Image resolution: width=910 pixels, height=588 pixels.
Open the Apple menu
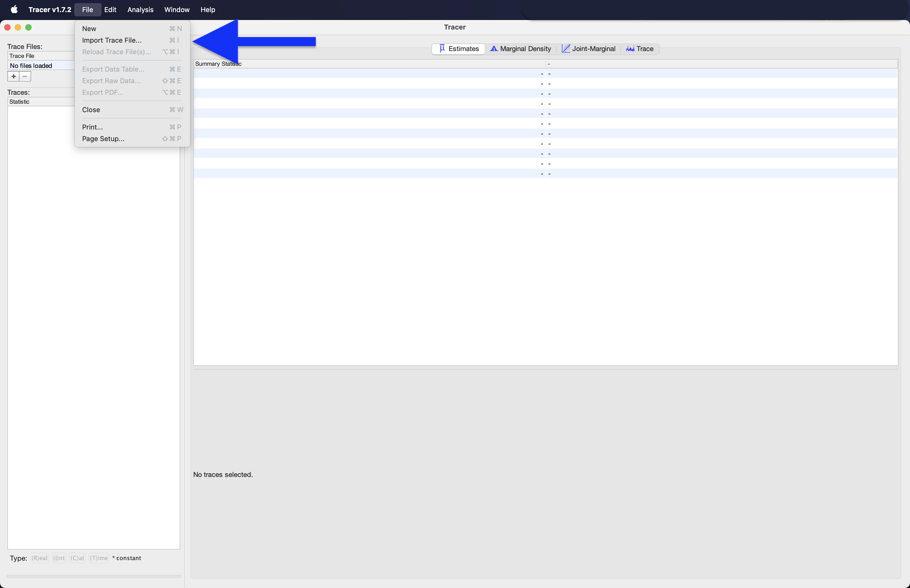[x=14, y=9]
